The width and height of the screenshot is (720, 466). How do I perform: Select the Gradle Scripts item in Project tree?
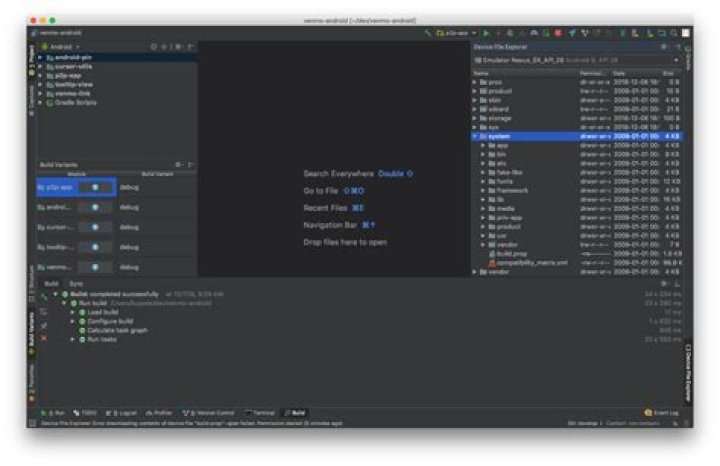[75, 103]
